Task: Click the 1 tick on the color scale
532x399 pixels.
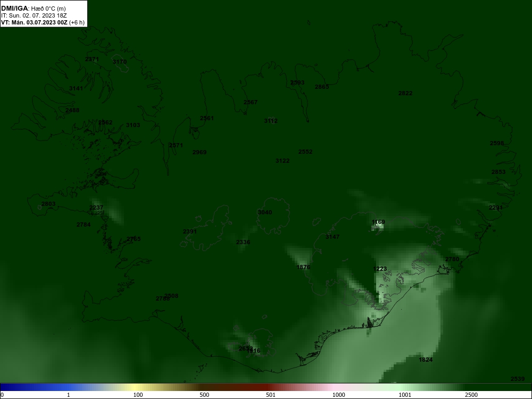Action: click(x=69, y=395)
